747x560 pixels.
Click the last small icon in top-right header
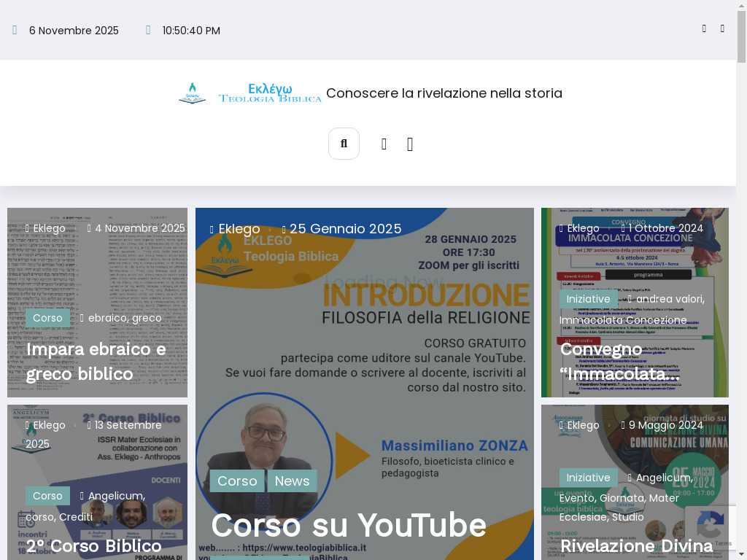[x=722, y=29]
